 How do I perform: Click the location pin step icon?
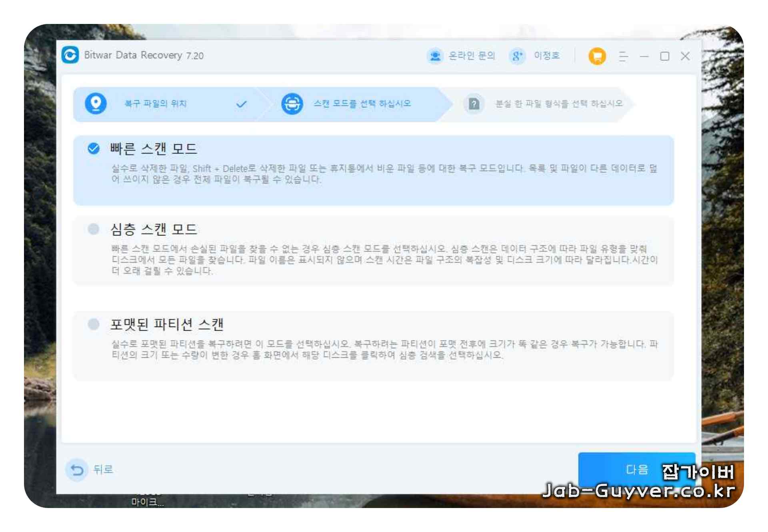click(x=96, y=104)
